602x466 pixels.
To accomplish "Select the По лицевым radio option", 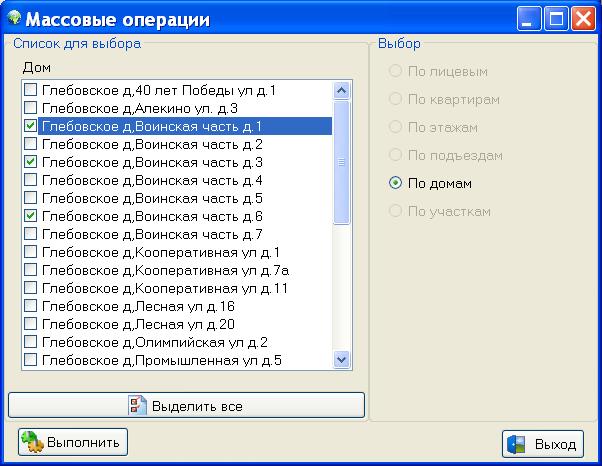I will [x=395, y=71].
